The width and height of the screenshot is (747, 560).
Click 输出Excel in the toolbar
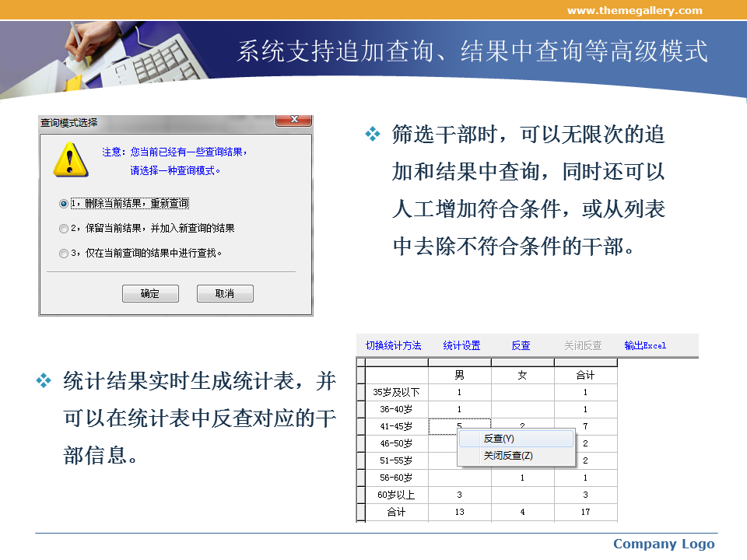(645, 345)
